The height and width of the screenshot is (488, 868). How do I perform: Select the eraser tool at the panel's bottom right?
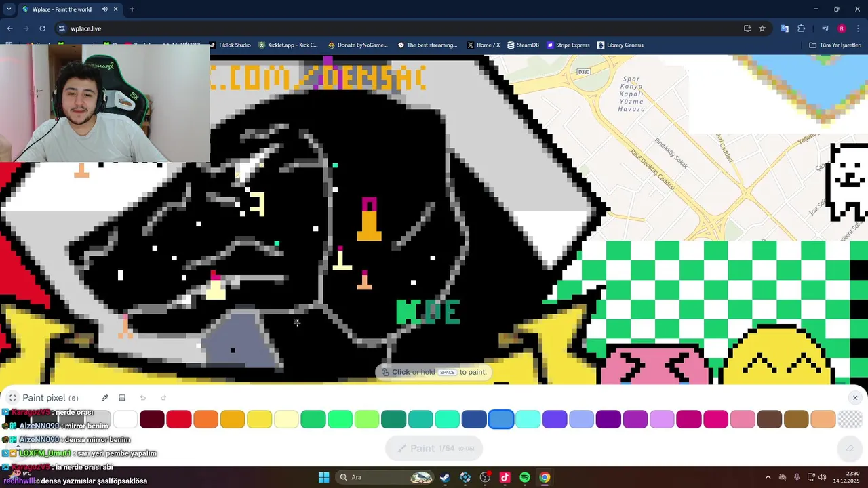(x=850, y=448)
